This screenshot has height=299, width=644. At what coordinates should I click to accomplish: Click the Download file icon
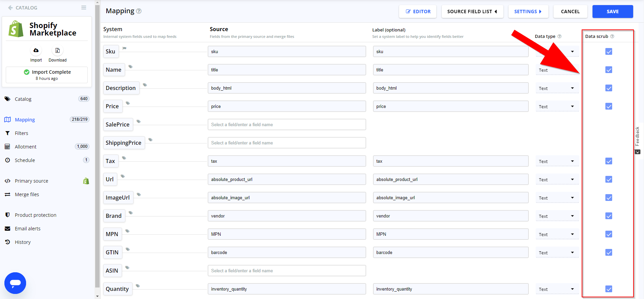(x=58, y=50)
